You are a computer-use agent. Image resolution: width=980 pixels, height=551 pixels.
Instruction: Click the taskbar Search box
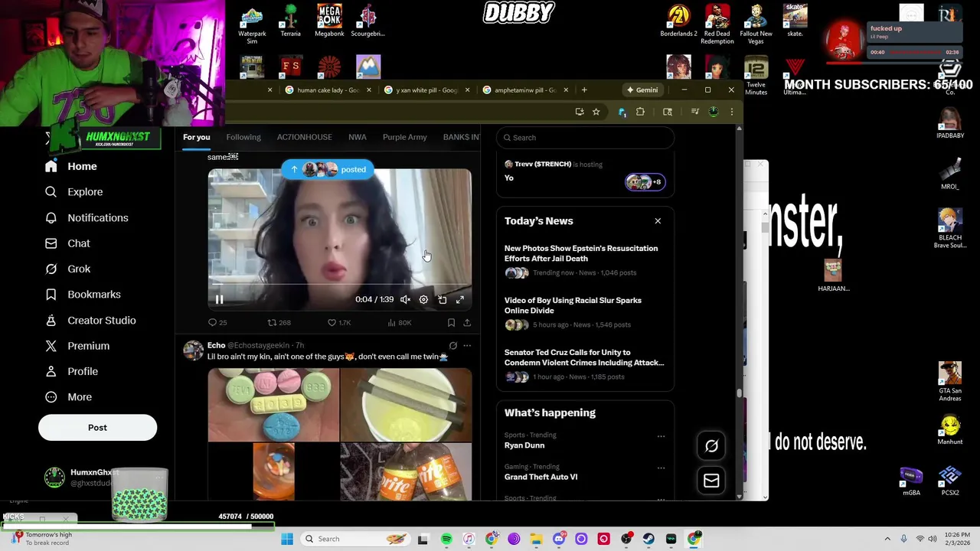point(356,539)
